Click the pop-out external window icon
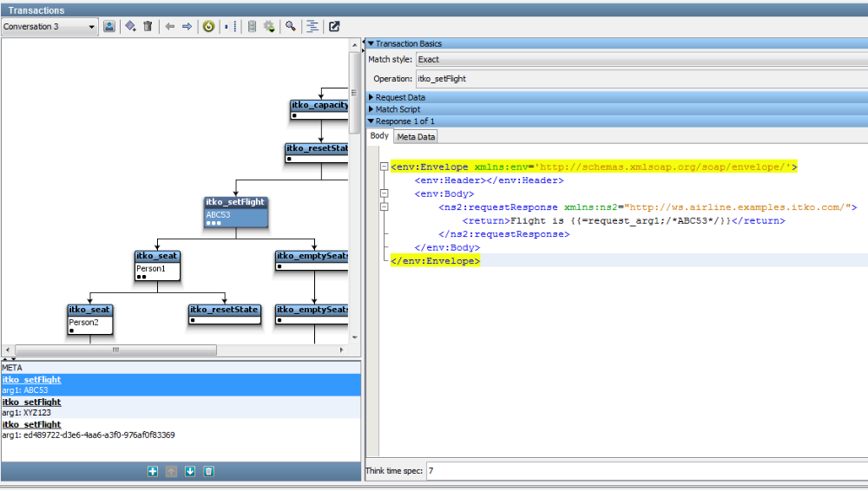 (334, 27)
